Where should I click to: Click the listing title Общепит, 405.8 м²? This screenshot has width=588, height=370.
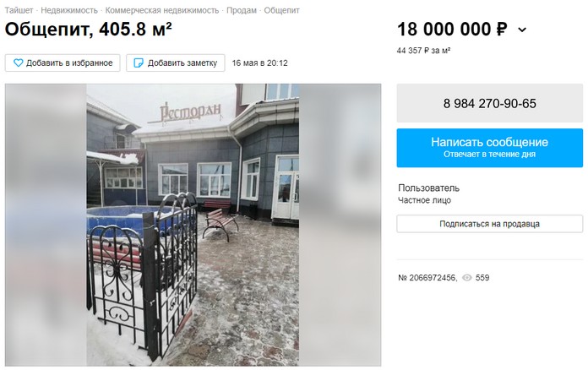(x=89, y=30)
